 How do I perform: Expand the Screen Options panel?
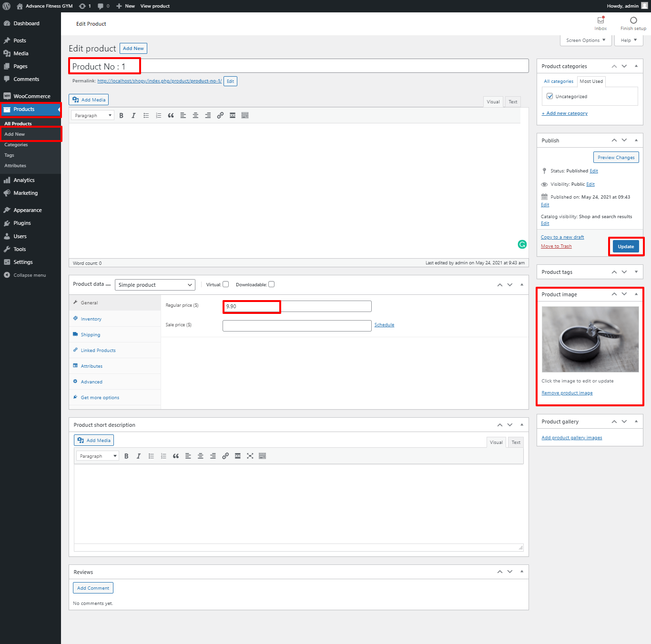(585, 40)
